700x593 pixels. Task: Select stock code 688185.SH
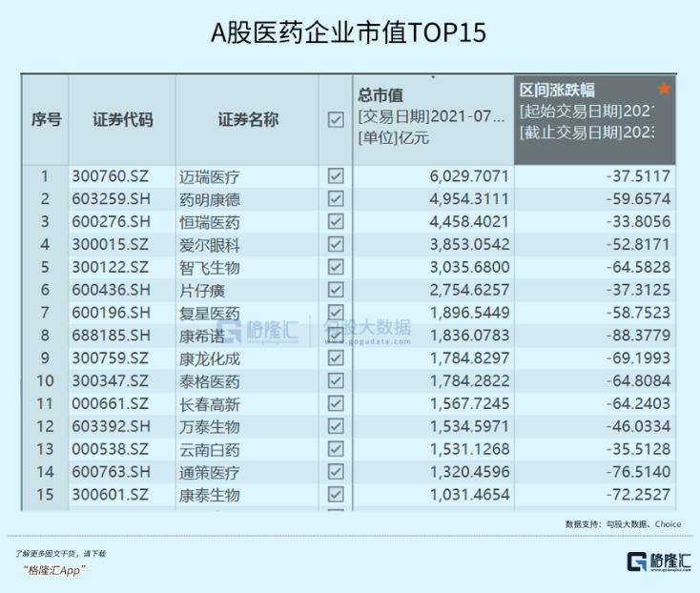[x=112, y=336]
